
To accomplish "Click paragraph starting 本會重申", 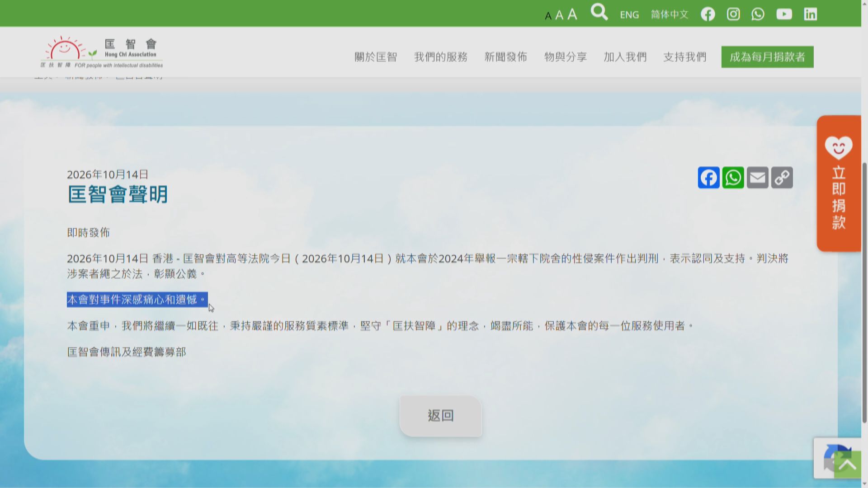I will [380, 326].
